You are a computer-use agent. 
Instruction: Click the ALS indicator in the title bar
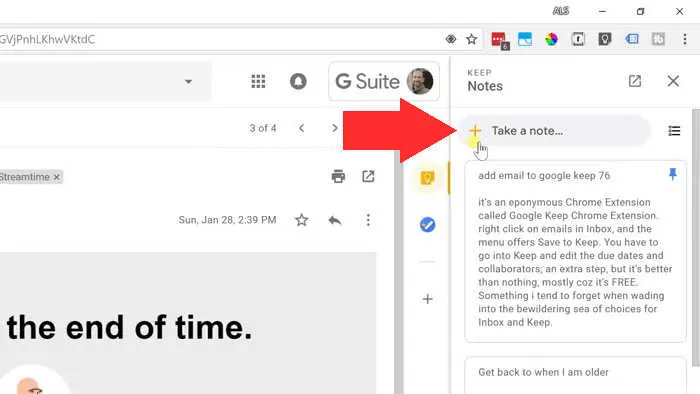coord(561,11)
